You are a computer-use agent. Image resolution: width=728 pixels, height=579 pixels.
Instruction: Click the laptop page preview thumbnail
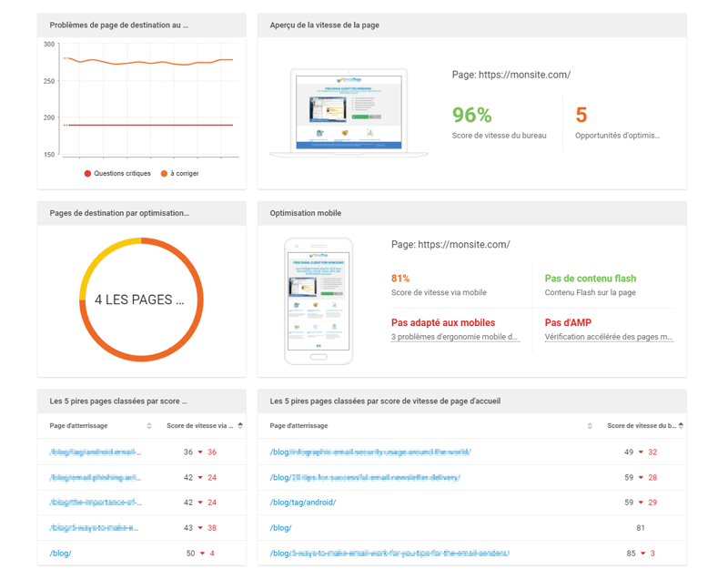[x=349, y=109]
